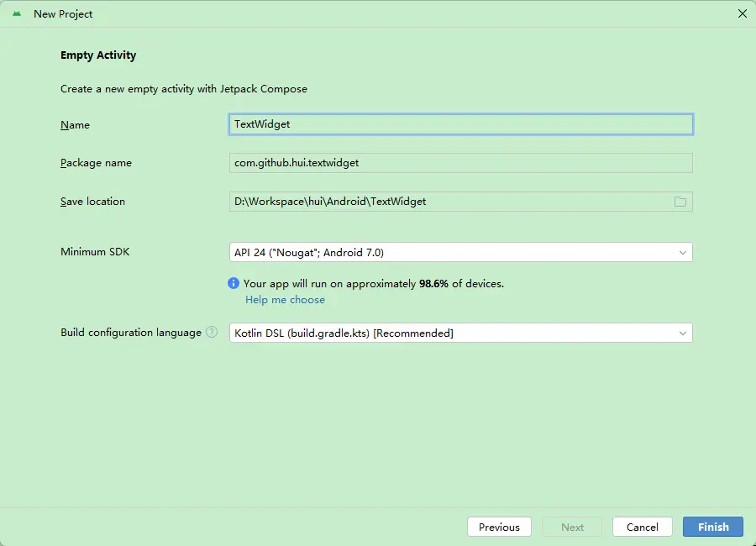Screen dimensions: 756x546
Task: Click the Android logo in the title bar
Action: pyautogui.click(x=17, y=14)
